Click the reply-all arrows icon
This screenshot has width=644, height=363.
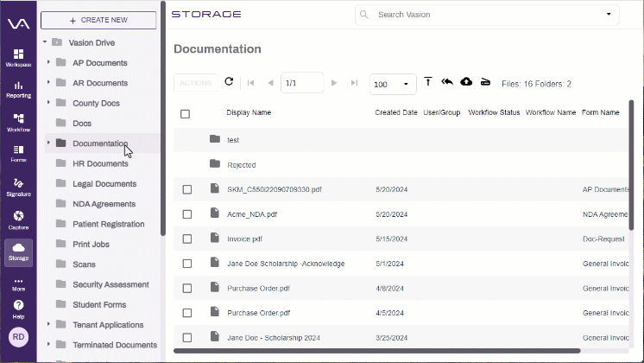point(447,82)
